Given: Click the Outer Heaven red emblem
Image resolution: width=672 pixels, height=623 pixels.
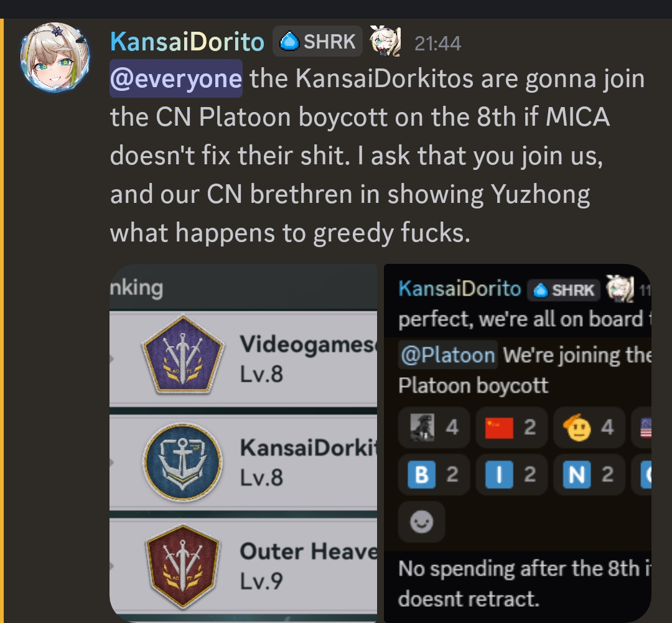Looking at the screenshot, I should [x=183, y=566].
